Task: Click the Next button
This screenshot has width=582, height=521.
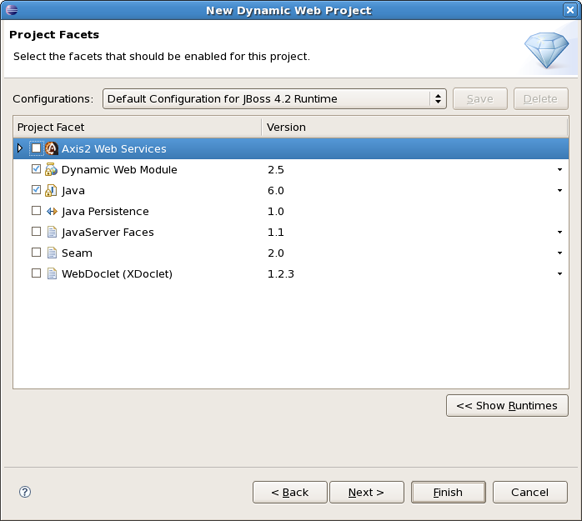Action: point(367,492)
